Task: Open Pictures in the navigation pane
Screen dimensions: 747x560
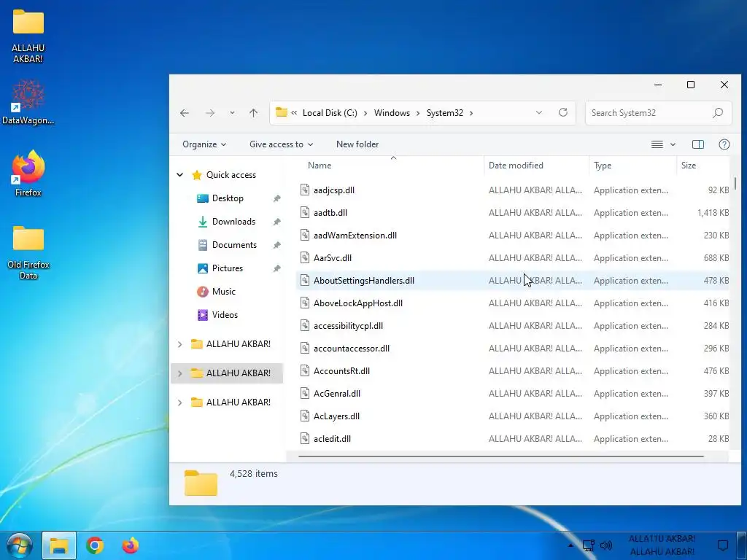Action: click(228, 268)
